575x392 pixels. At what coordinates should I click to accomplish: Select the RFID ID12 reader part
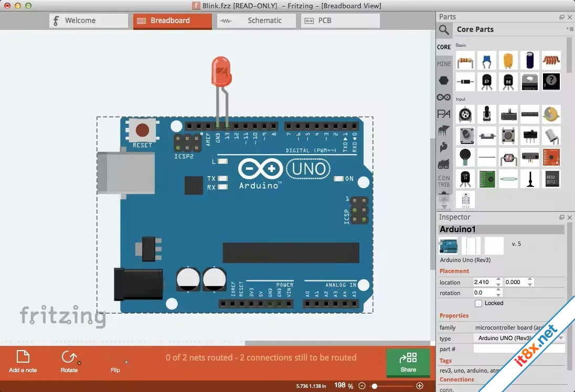(x=551, y=179)
